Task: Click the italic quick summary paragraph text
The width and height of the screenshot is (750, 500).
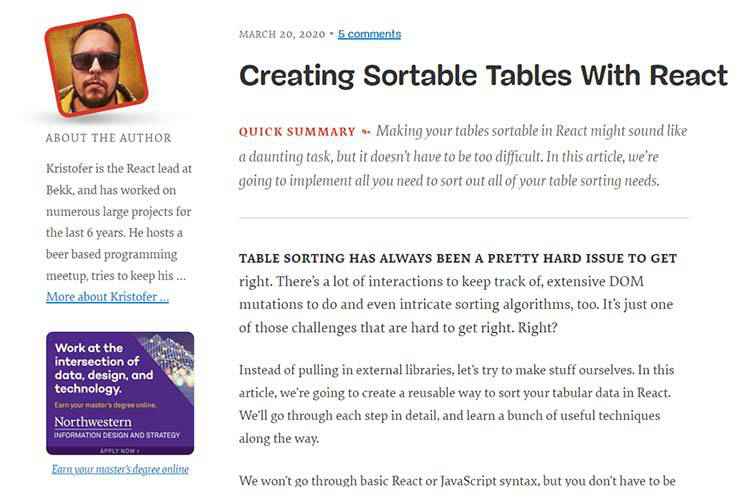Action: click(x=463, y=157)
